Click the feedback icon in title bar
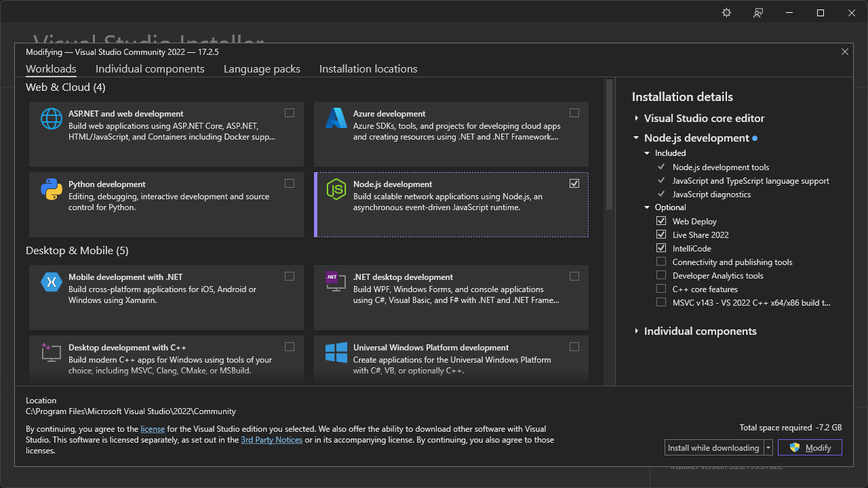 pyautogui.click(x=758, y=13)
